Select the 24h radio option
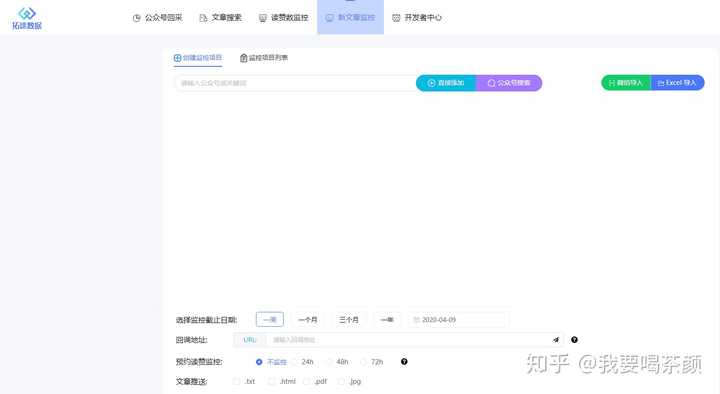 pos(294,362)
